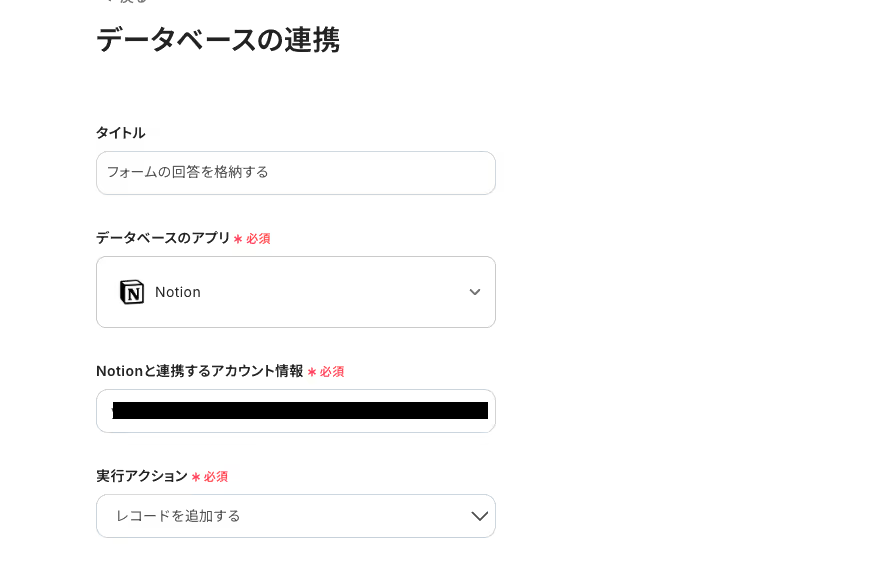The width and height of the screenshot is (886, 568).
Task: Click the Notion logo icon
Action: [x=132, y=292]
